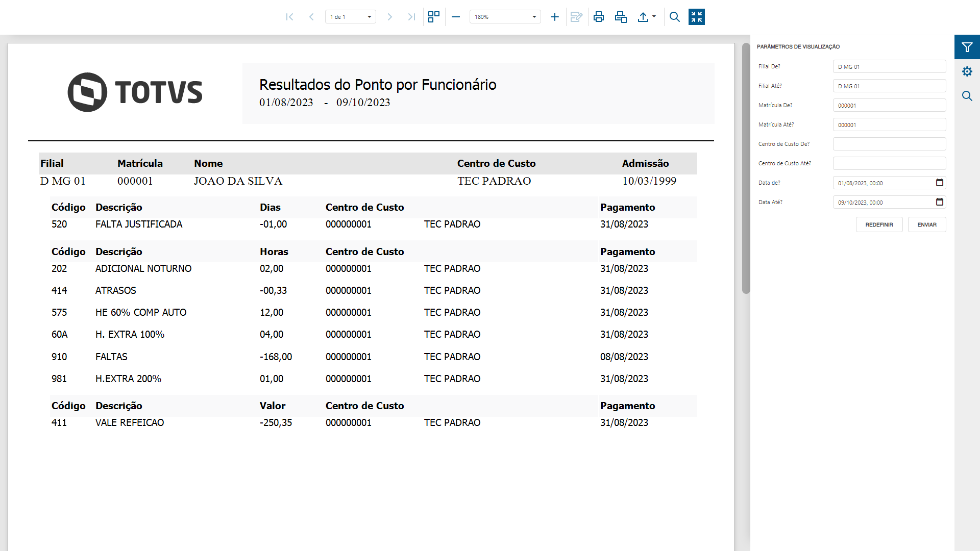Zoom out of the report
Image resolution: width=980 pixels, height=551 pixels.
456,17
